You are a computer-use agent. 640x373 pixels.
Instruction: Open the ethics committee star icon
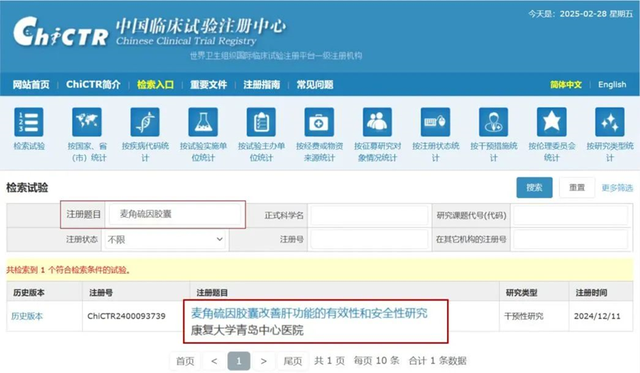point(551,122)
